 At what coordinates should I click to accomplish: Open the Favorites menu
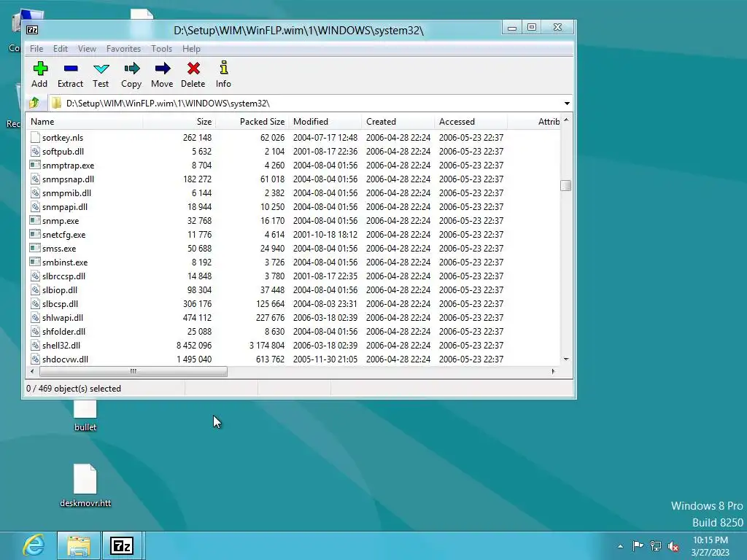coord(123,49)
